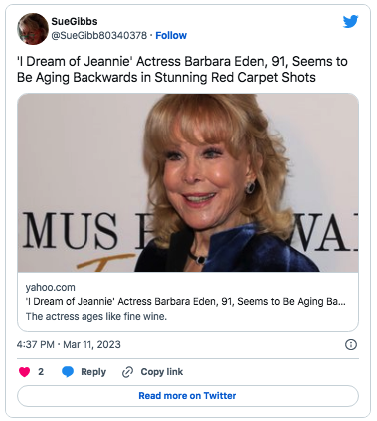Screen dimensions: 377x421
Task: Open the SueGibbs display name
Action: 74,21
